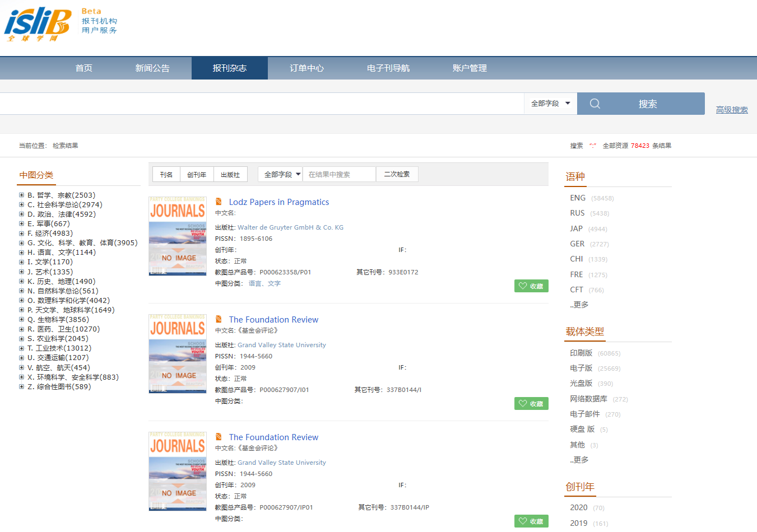This screenshot has height=532, width=757.
Task: Click the orange book icon beside Lodz Papers in Pragmatics
Action: click(219, 202)
